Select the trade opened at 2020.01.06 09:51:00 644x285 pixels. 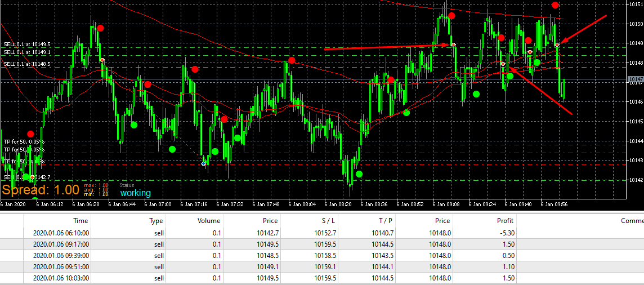[322, 267]
